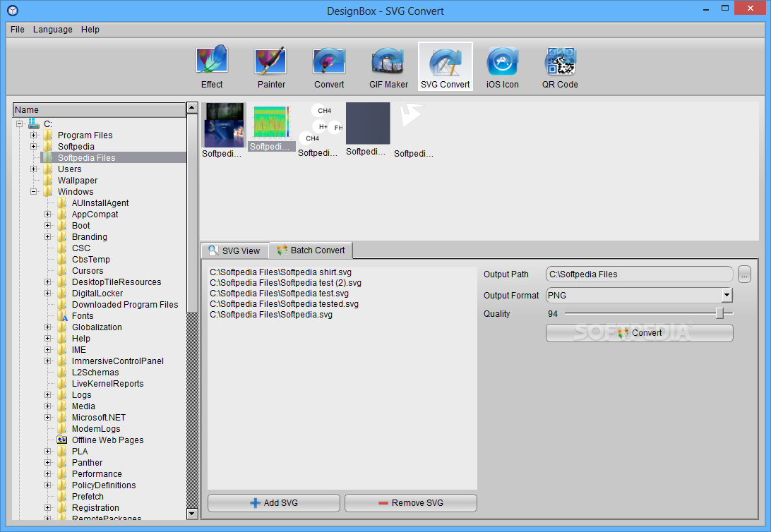The image size is (771, 532).
Task: Open the Language menu
Action: coord(53,30)
